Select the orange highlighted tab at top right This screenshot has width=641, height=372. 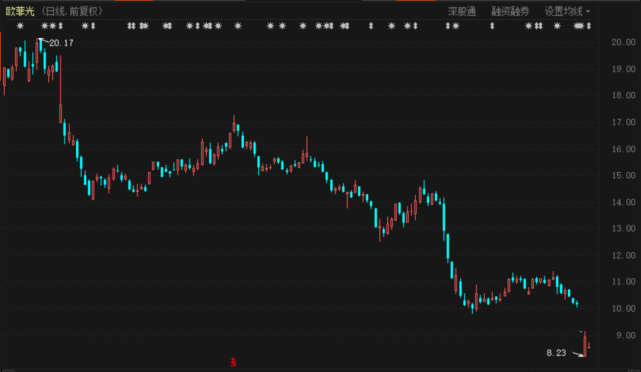(x=416, y=0)
